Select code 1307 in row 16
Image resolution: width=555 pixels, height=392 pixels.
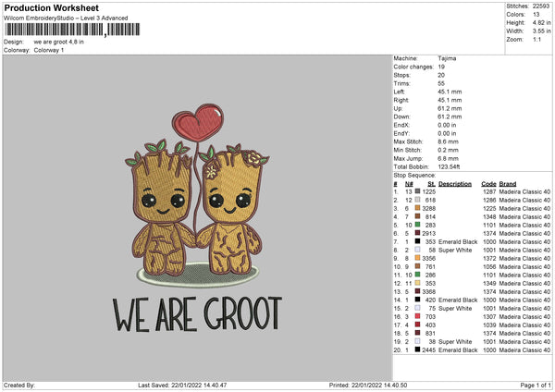pyautogui.click(x=489, y=316)
